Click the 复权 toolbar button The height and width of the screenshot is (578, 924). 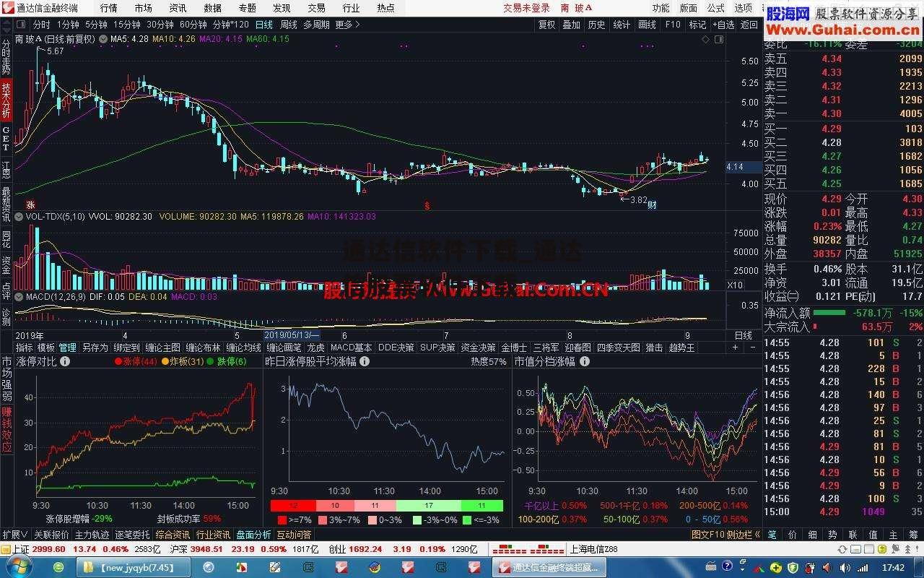click(x=546, y=24)
